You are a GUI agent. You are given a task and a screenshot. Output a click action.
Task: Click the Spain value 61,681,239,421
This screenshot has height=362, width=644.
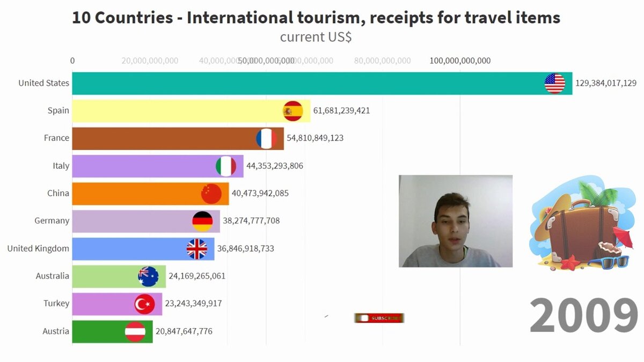(341, 110)
